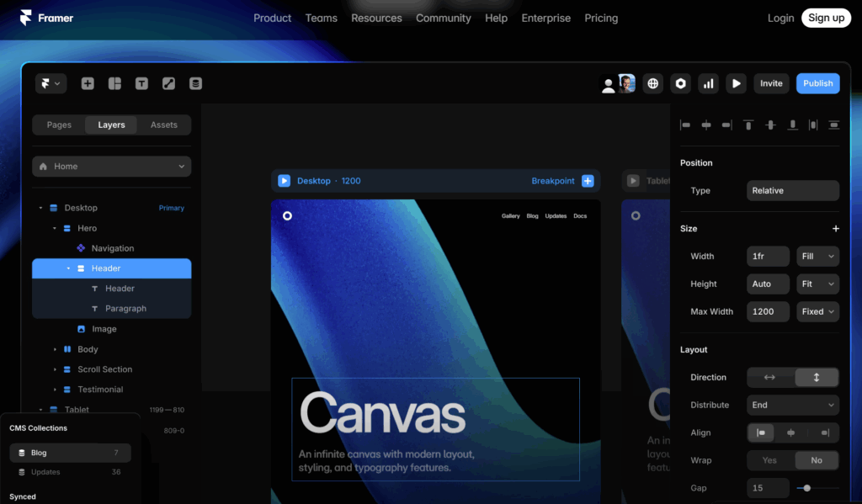The image size is (862, 504).
Task: Click the Insert plus icon in the toolbar
Action: 88,83
